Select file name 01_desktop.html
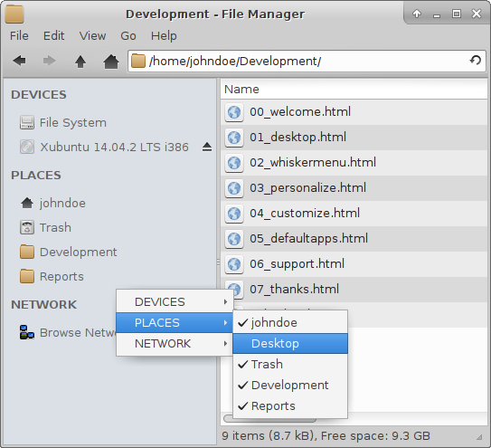 pyautogui.click(x=297, y=138)
